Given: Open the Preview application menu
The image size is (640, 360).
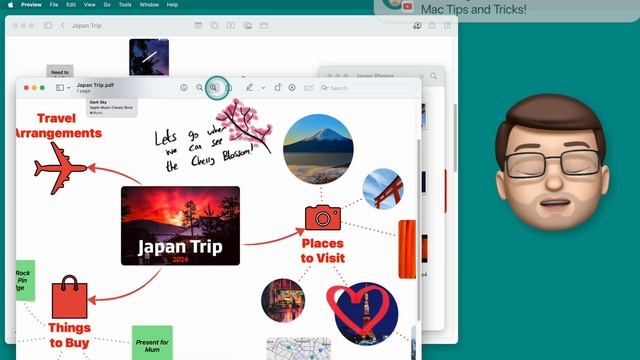Looking at the screenshot, I should click(31, 5).
